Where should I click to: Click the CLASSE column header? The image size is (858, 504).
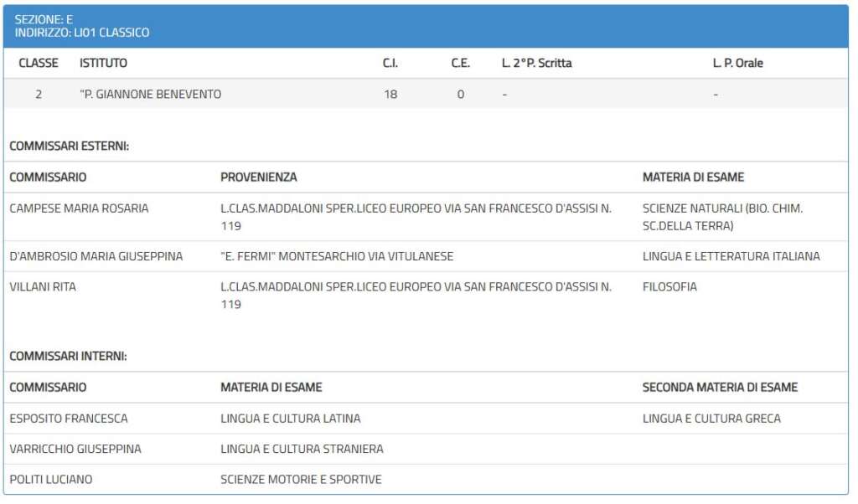pos(39,63)
